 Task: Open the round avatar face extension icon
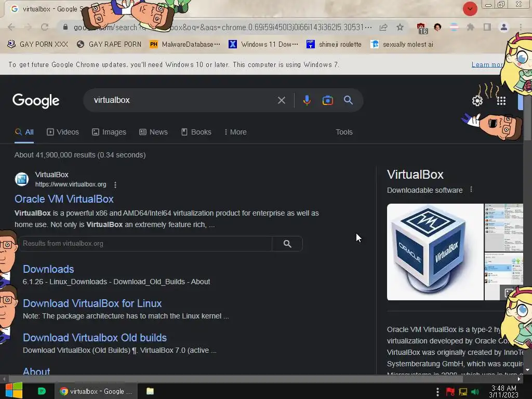437,27
